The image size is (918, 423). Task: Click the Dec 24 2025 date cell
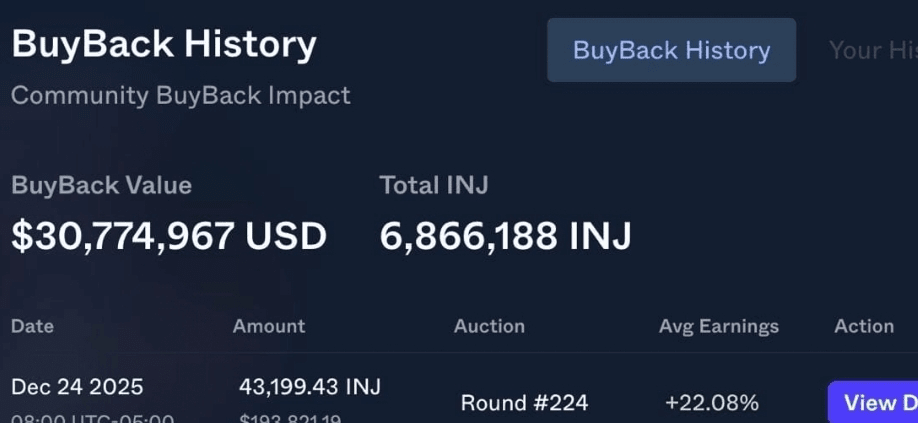[77, 386]
